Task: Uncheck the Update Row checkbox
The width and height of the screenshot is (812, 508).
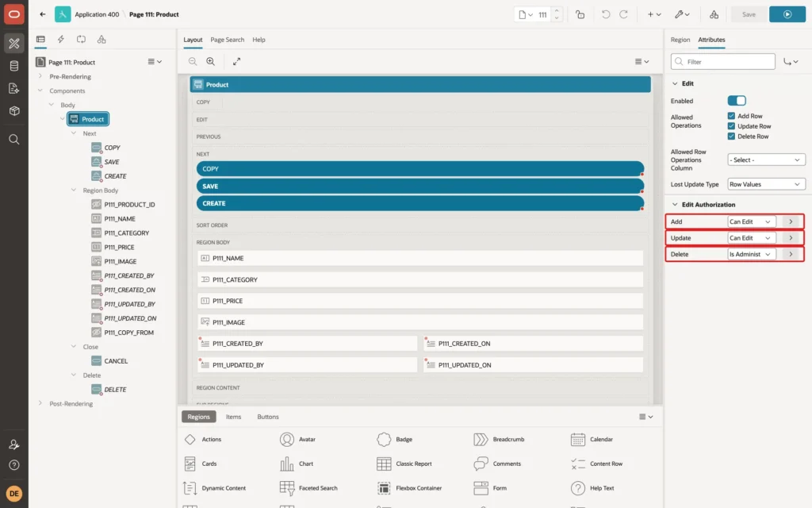Action: [x=731, y=126]
